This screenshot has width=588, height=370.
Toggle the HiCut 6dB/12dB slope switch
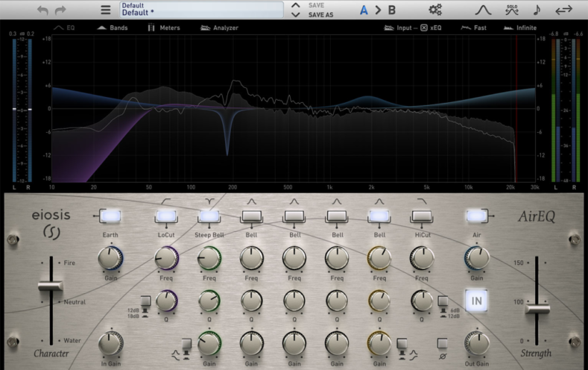(x=443, y=301)
